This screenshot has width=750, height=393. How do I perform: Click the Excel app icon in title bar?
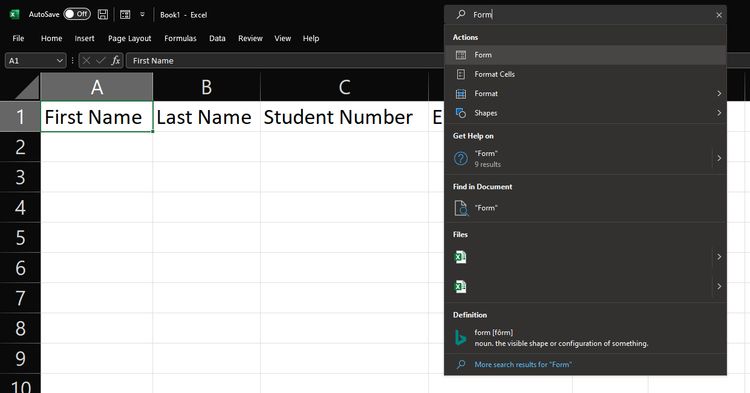click(x=14, y=14)
